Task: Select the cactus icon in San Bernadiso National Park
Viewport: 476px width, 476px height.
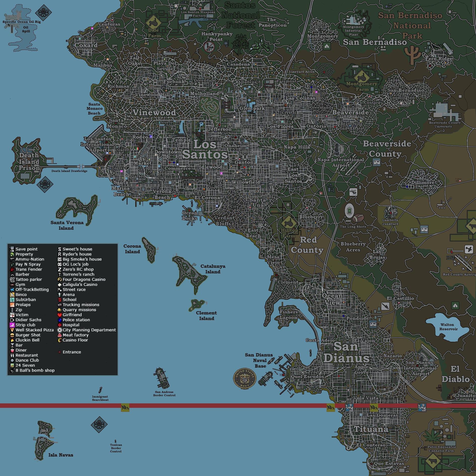Action: tap(412, 55)
